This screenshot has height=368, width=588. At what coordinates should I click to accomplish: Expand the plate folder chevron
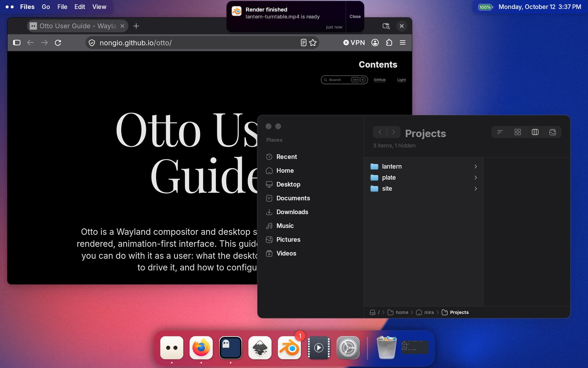476,177
